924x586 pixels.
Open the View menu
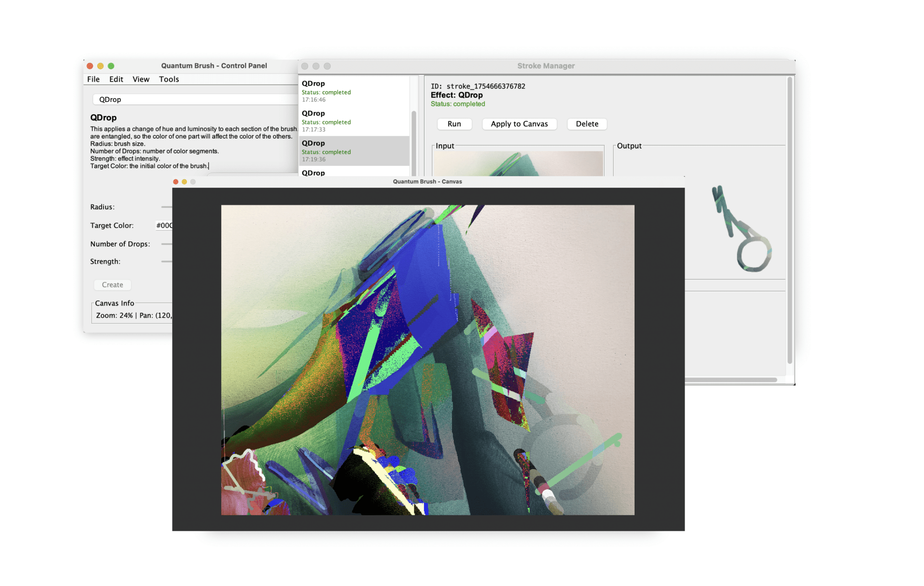(141, 79)
